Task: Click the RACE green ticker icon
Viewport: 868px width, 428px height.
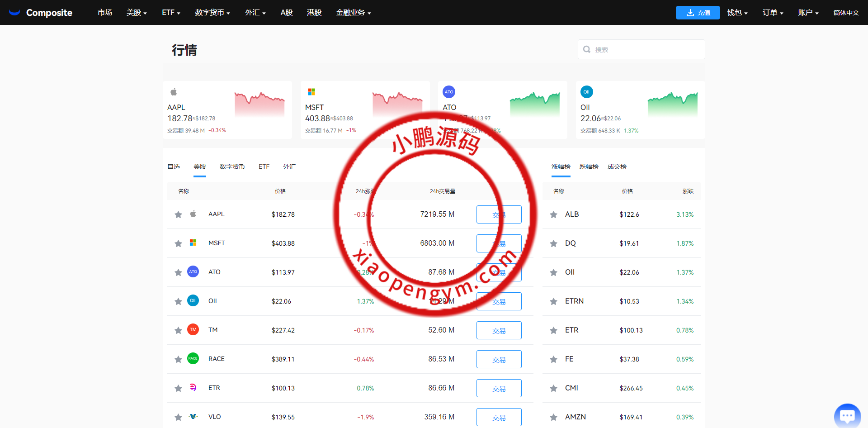Action: point(193,359)
